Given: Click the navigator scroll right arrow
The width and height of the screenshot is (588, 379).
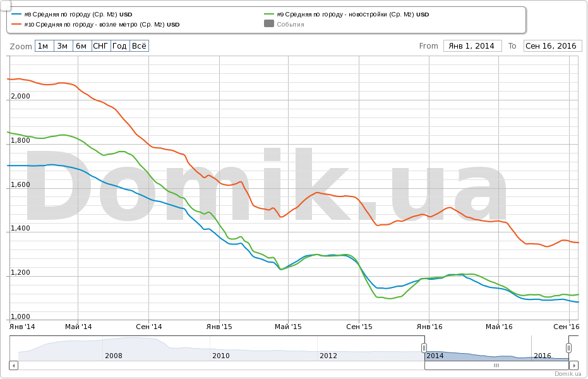Looking at the screenshot, I should [573, 365].
